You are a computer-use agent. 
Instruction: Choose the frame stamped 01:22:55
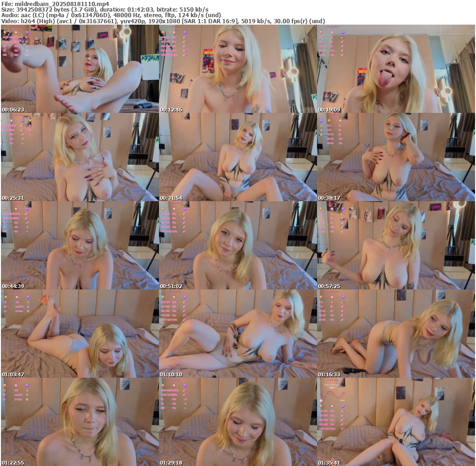pyautogui.click(x=79, y=422)
